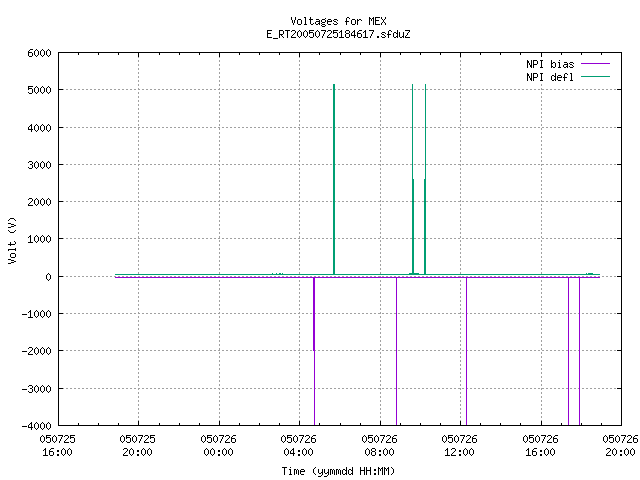
Task: Click the x-axis tick '050726 20:00'
Action: tap(620, 446)
